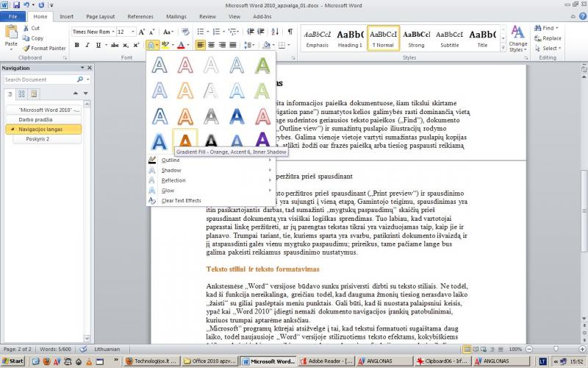Click the Words count in status bar
The image size is (588, 368).
point(56,349)
